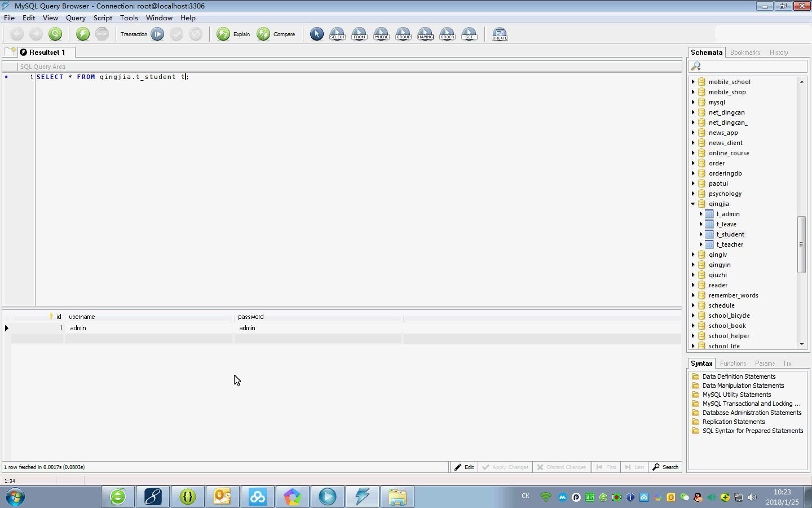Click the Explain query icon

(223, 34)
